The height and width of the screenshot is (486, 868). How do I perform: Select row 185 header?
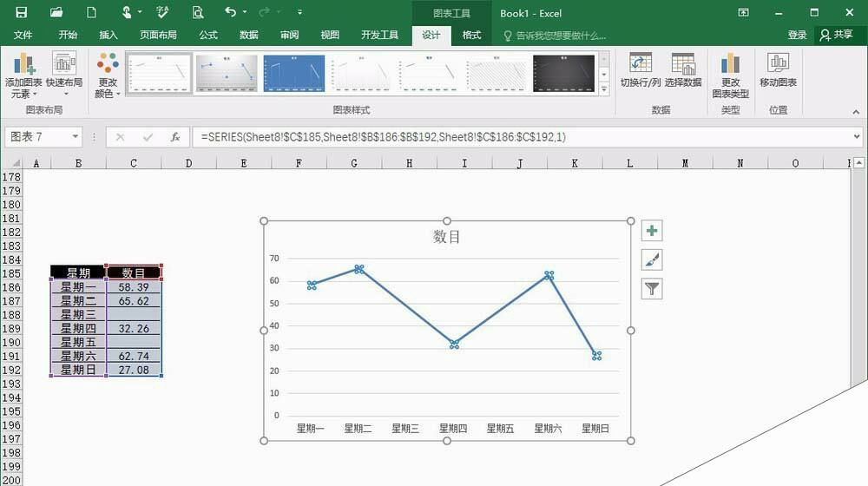click(x=11, y=273)
